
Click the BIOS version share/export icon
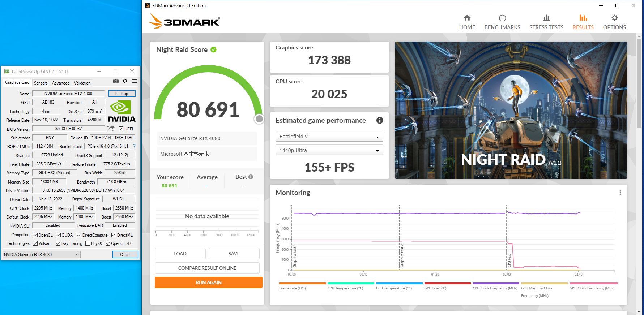(x=111, y=129)
